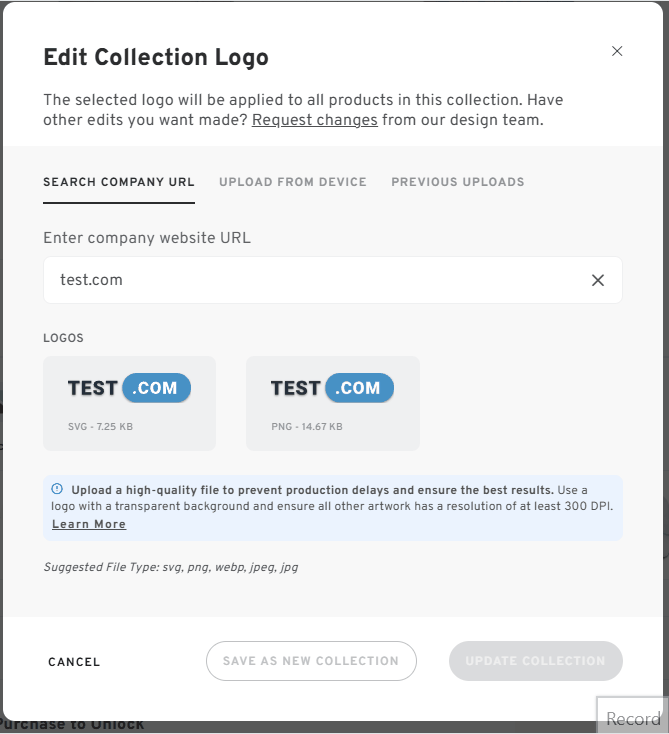This screenshot has width=669, height=734.
Task: Clear the company URL input field
Action: pos(598,280)
